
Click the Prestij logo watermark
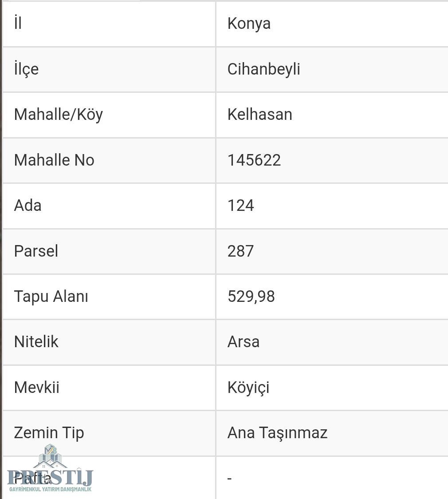pos(50,468)
